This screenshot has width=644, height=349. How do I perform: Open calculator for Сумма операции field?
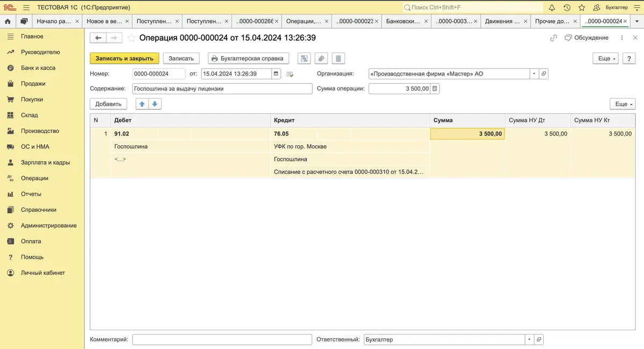pyautogui.click(x=435, y=89)
